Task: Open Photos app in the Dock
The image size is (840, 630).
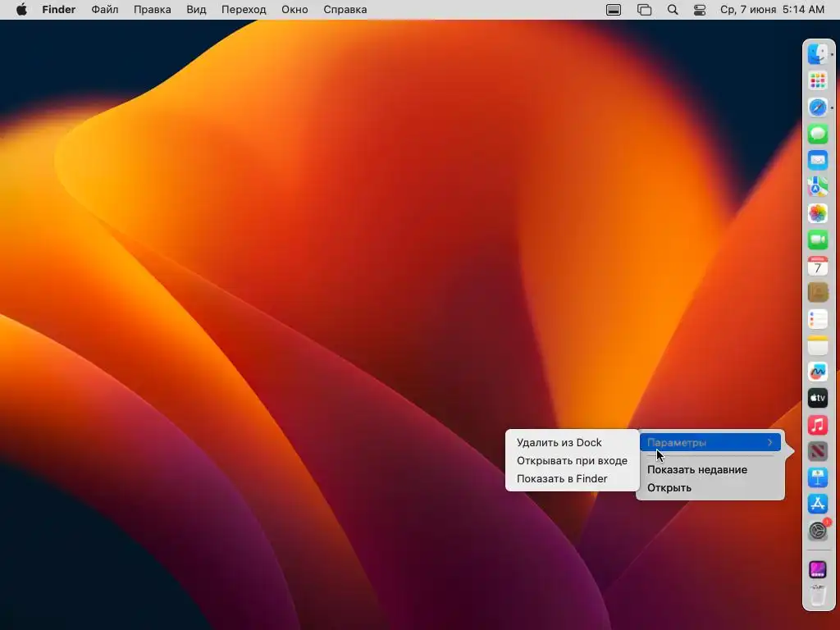Action: point(818,213)
